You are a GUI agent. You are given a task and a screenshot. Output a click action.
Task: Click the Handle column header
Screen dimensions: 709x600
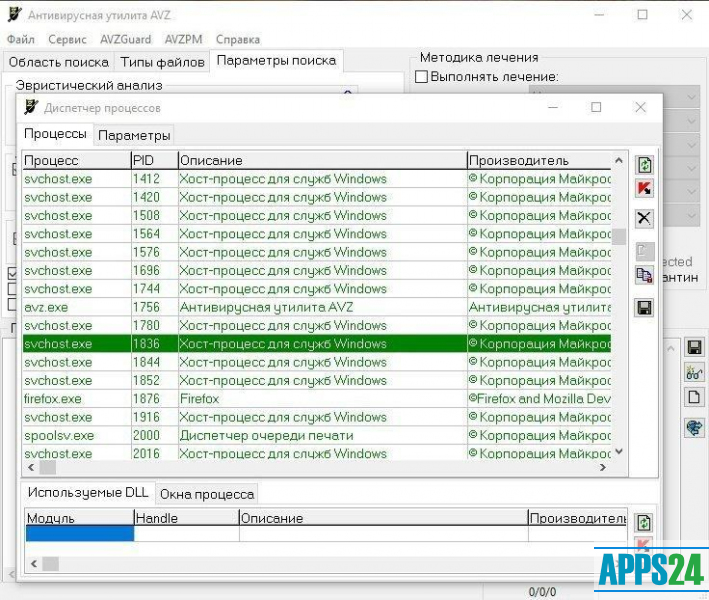coord(186,518)
